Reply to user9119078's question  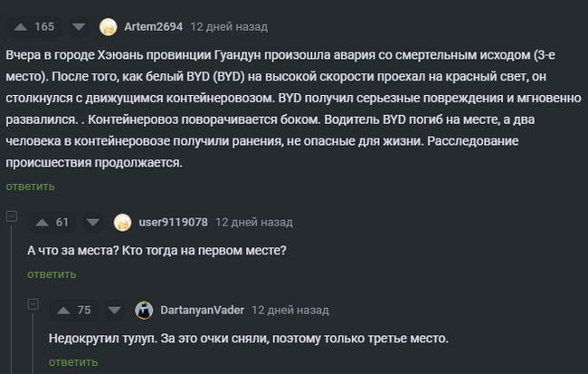52,274
